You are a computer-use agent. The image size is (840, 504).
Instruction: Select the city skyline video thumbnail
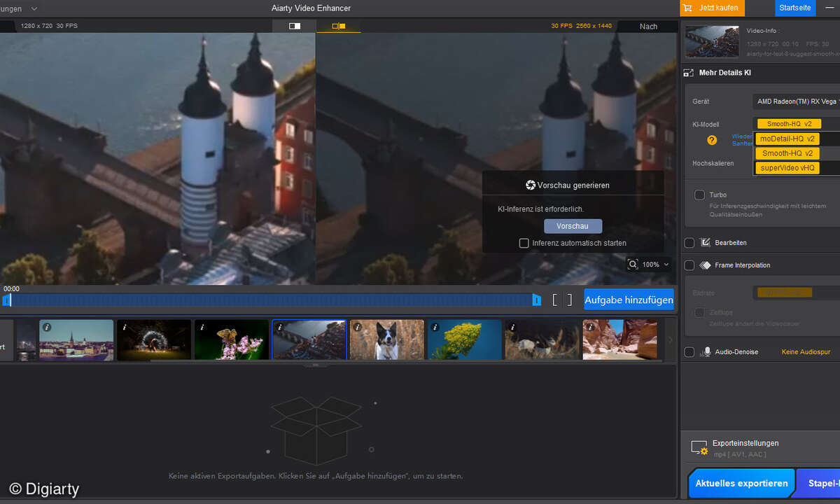[76, 340]
